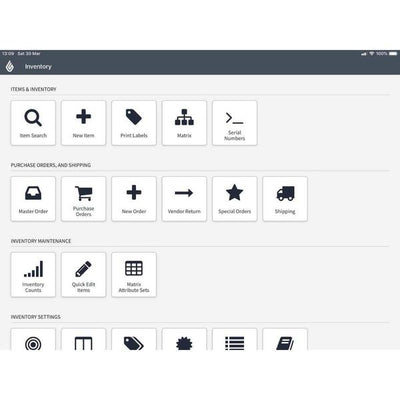Open Purchase Orders tile
Screen dimensions: 400x400
(x=84, y=199)
